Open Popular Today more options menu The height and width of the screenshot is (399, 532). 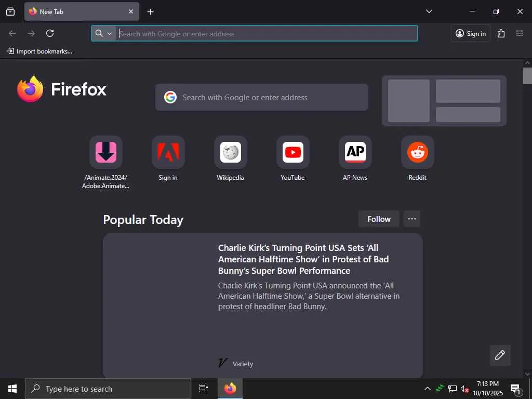click(x=412, y=219)
